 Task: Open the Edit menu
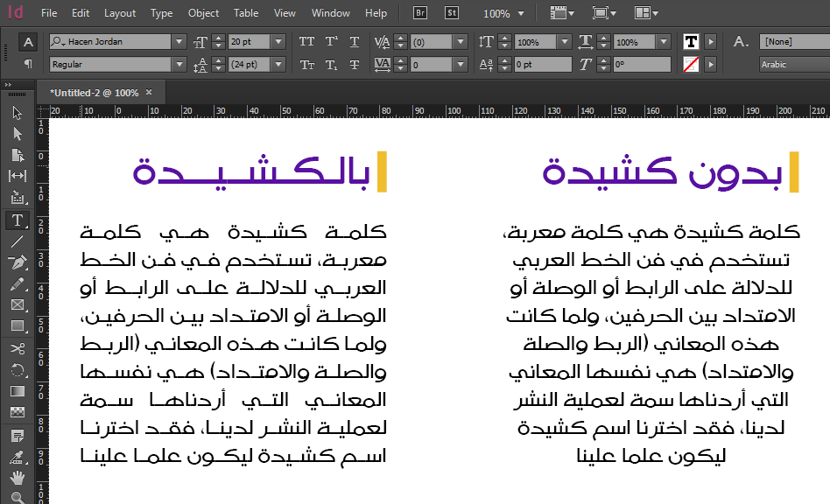[81, 13]
